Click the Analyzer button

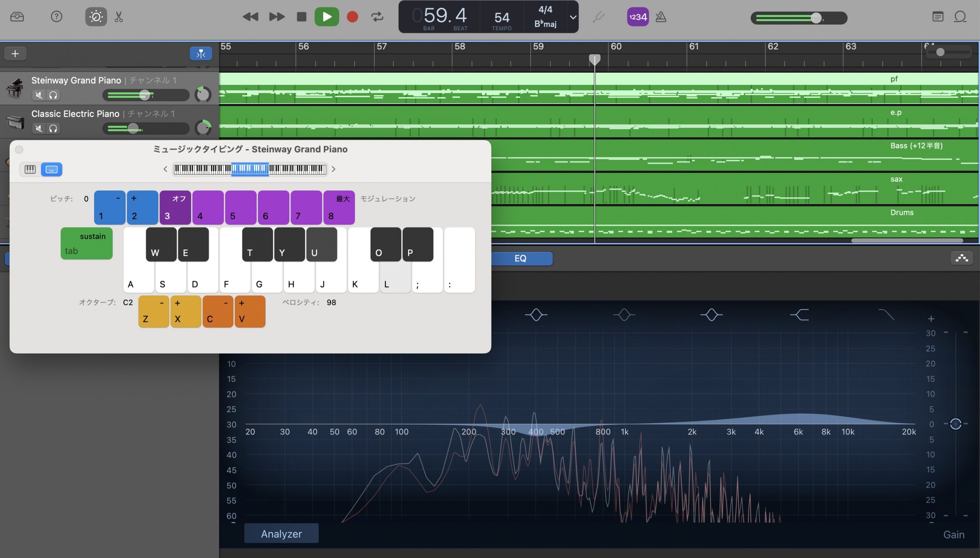click(281, 534)
